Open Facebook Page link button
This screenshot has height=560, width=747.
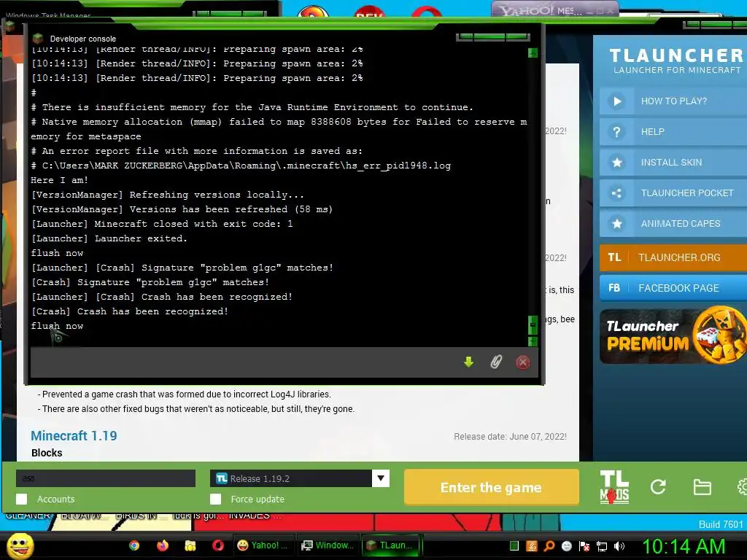[673, 288]
